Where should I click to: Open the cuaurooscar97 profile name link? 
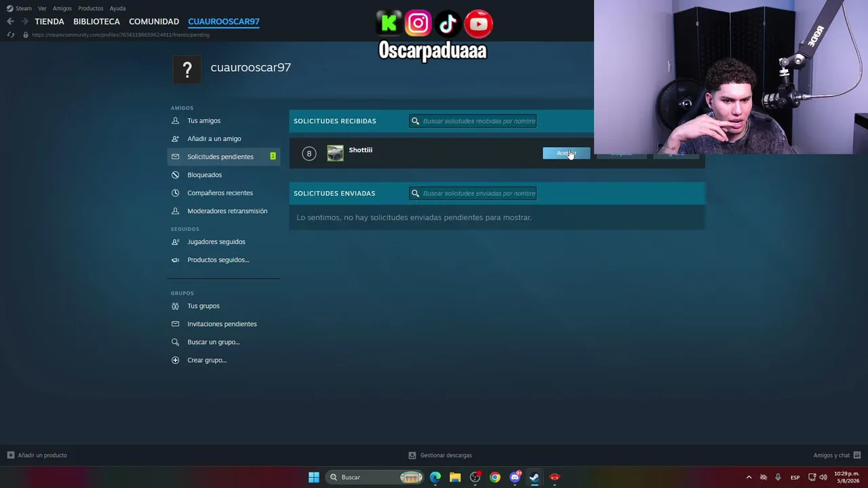pyautogui.click(x=250, y=67)
